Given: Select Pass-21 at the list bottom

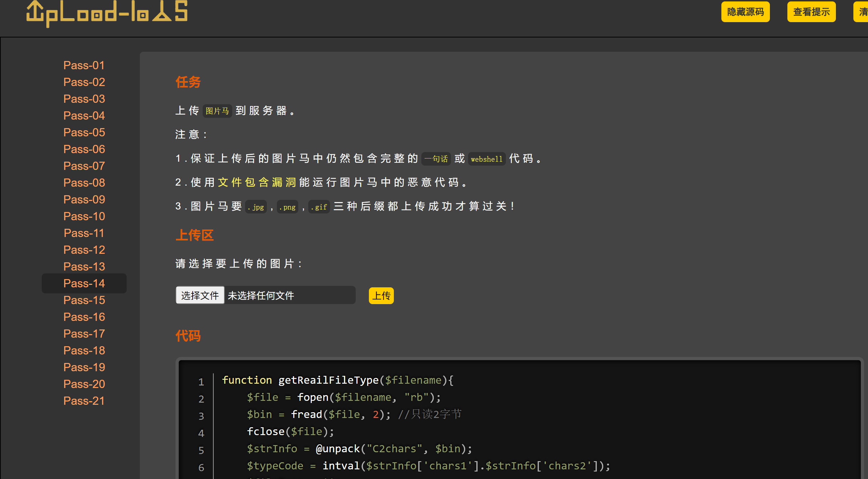Looking at the screenshot, I should click(84, 401).
